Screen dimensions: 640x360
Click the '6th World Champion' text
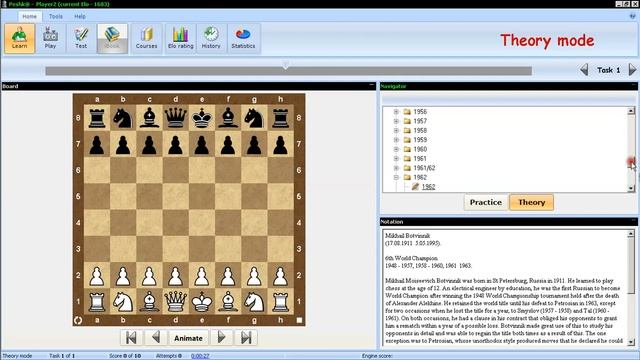coord(411,258)
